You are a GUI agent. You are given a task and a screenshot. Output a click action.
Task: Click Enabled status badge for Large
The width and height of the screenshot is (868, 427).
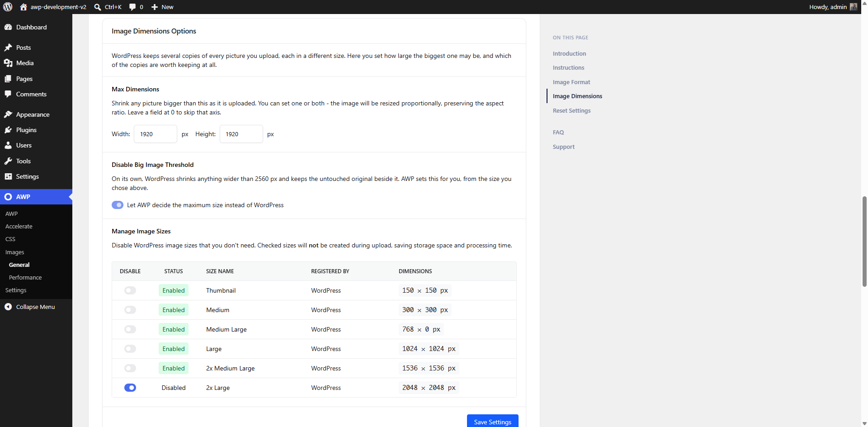[x=174, y=349]
